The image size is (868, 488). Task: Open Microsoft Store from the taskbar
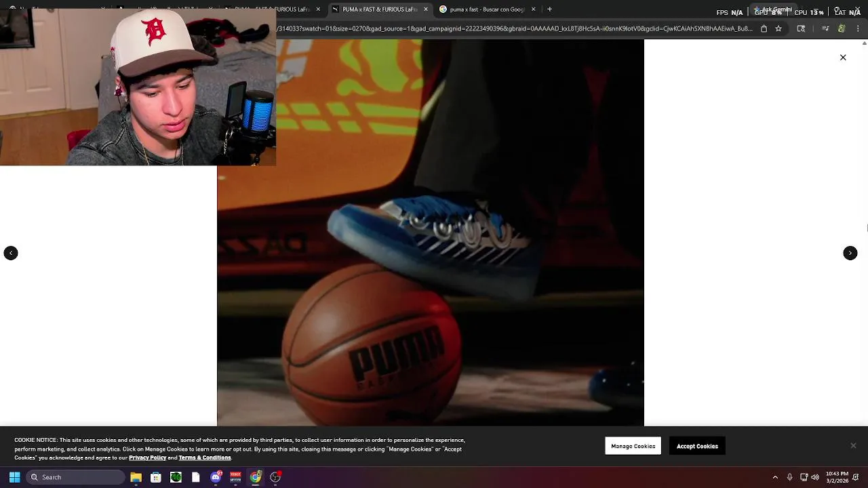[x=156, y=477]
